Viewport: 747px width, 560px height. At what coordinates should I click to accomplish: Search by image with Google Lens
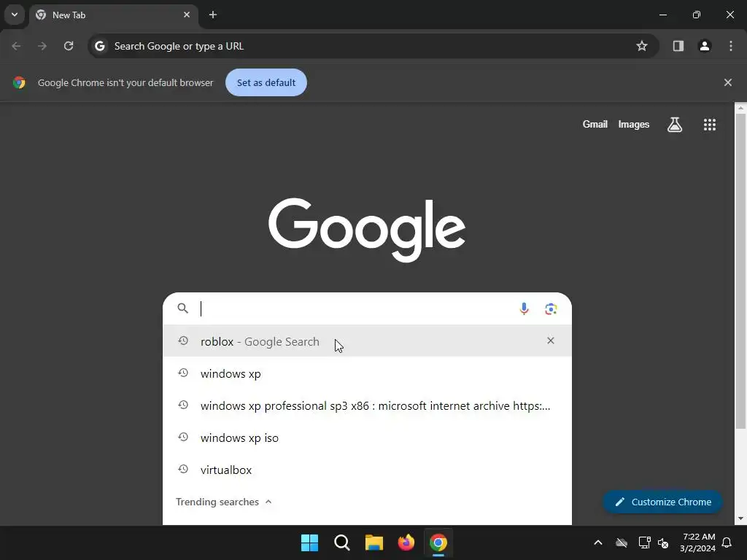click(x=551, y=308)
